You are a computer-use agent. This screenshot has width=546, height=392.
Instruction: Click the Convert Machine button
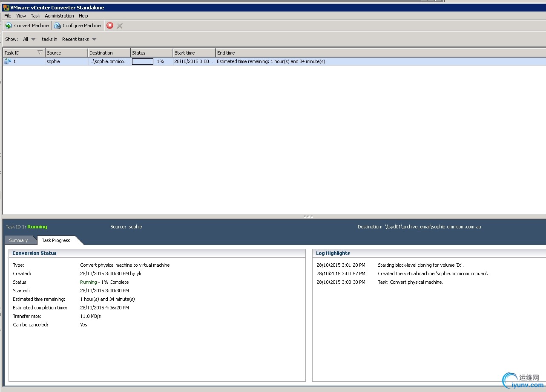(27, 26)
